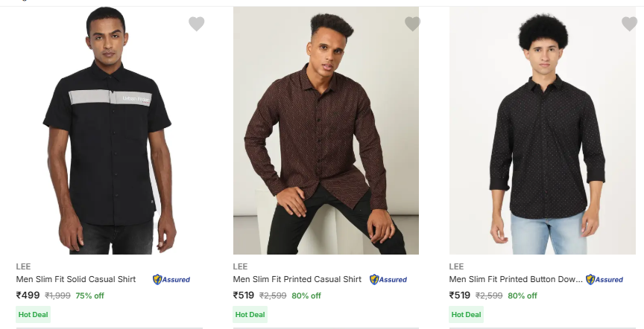Click the 75% off discount label
644x329 pixels.
click(89, 296)
